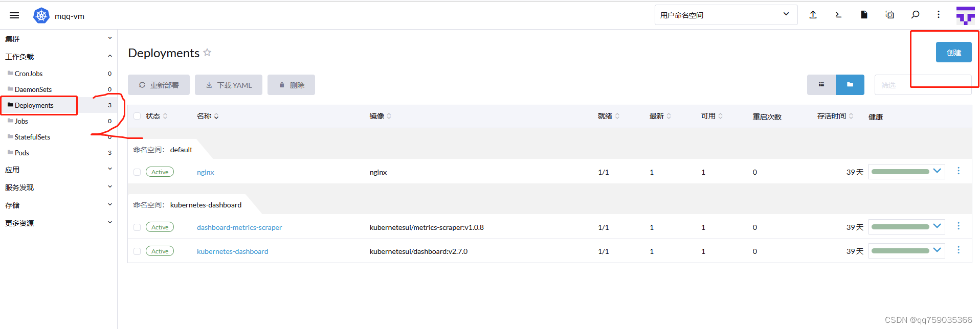
Task: Favorite the Deployments page with the star
Action: tap(207, 52)
